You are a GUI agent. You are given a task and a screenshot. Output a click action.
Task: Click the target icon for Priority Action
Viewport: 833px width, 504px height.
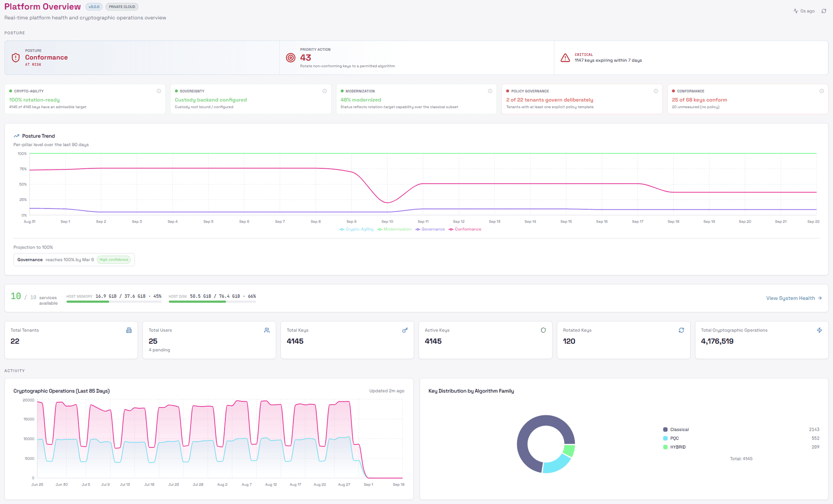[291, 58]
